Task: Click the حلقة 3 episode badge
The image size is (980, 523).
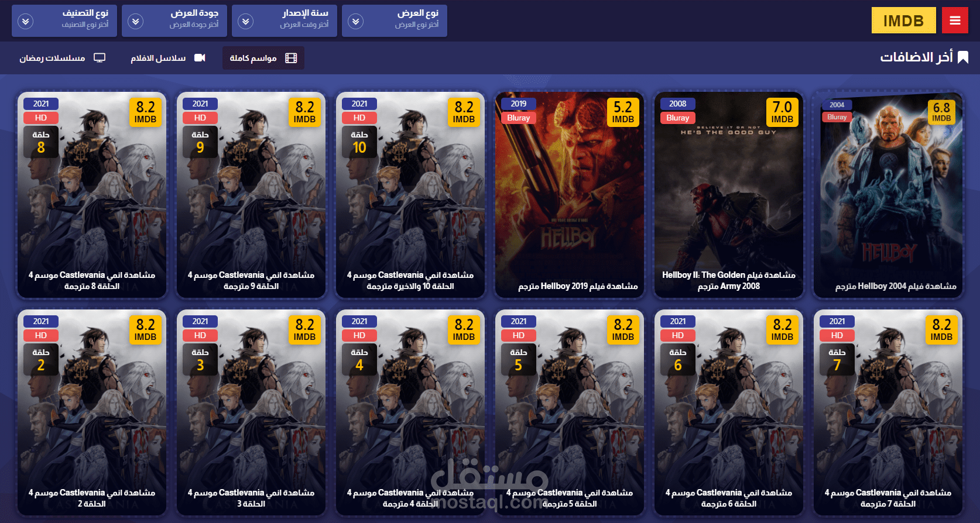Action: [x=200, y=360]
